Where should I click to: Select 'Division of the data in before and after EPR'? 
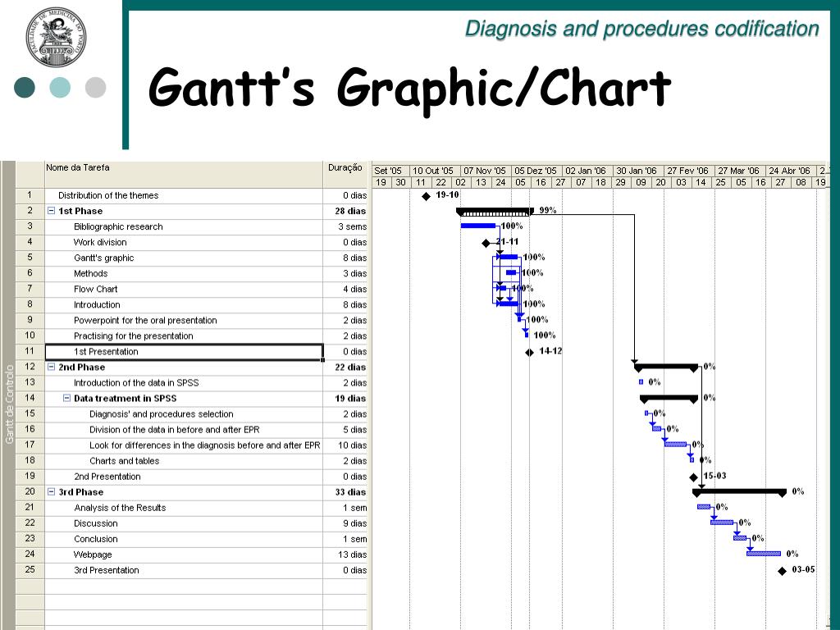click(184, 429)
